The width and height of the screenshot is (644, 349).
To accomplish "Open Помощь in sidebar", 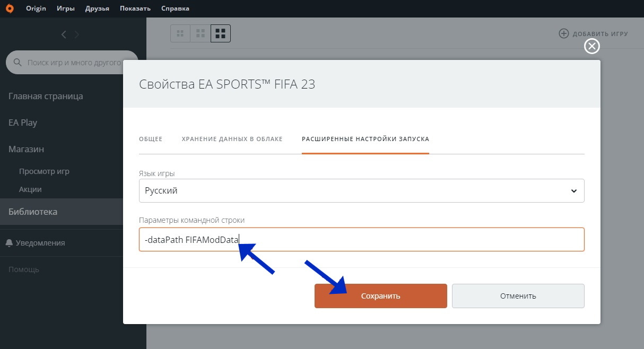I will (24, 269).
